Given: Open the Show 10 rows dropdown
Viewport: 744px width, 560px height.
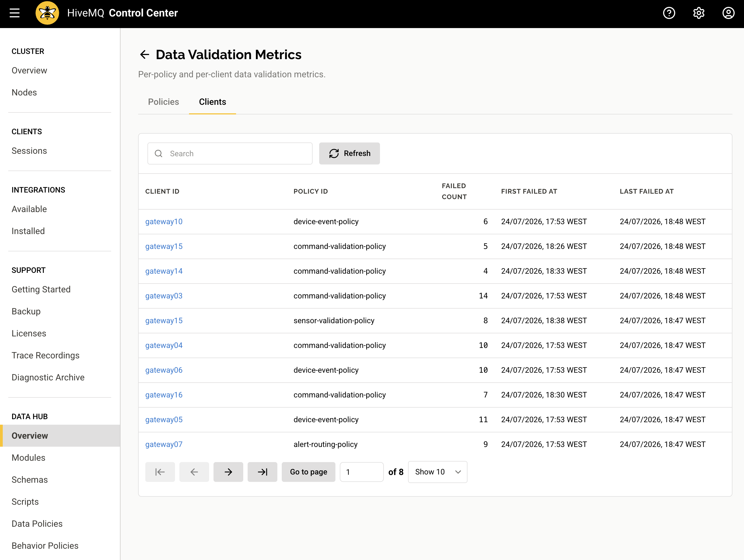Looking at the screenshot, I should pos(437,472).
